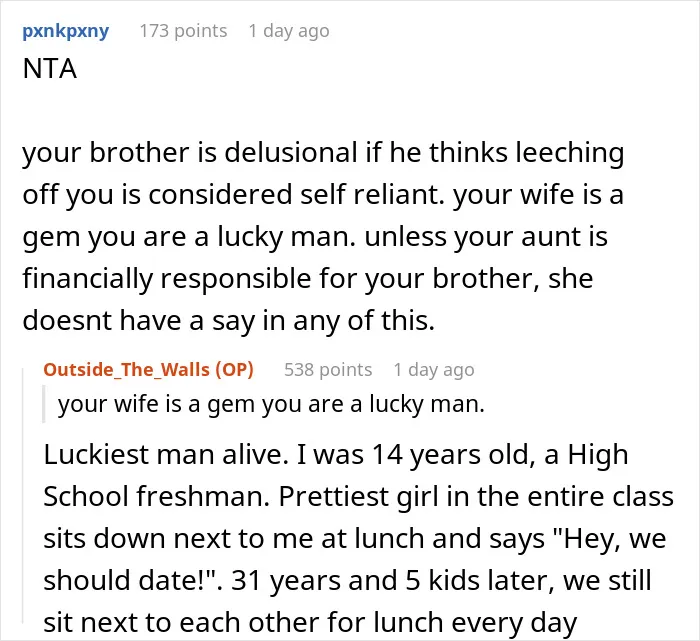Open the pxnkpxny user profile link
This screenshot has height=641, width=700.
coord(66,31)
